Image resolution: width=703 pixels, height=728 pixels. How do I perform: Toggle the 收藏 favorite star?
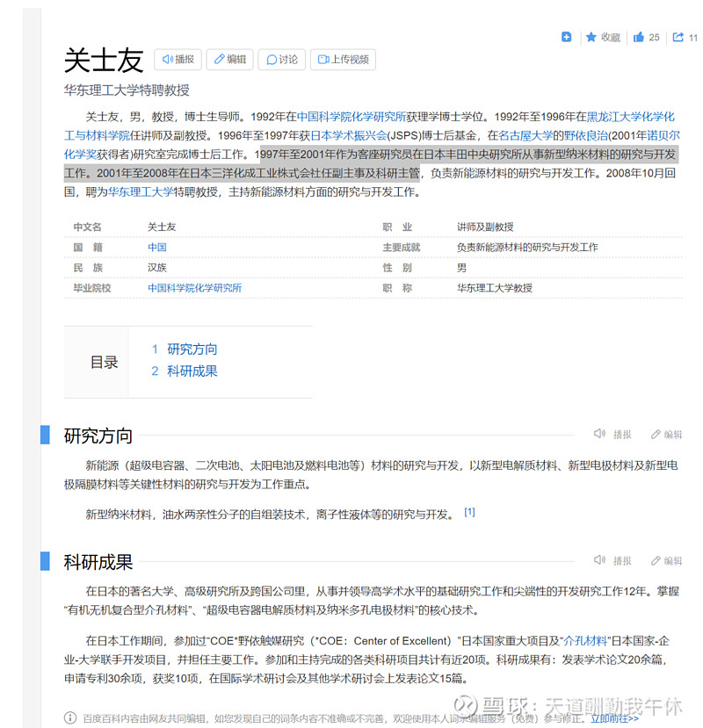603,37
